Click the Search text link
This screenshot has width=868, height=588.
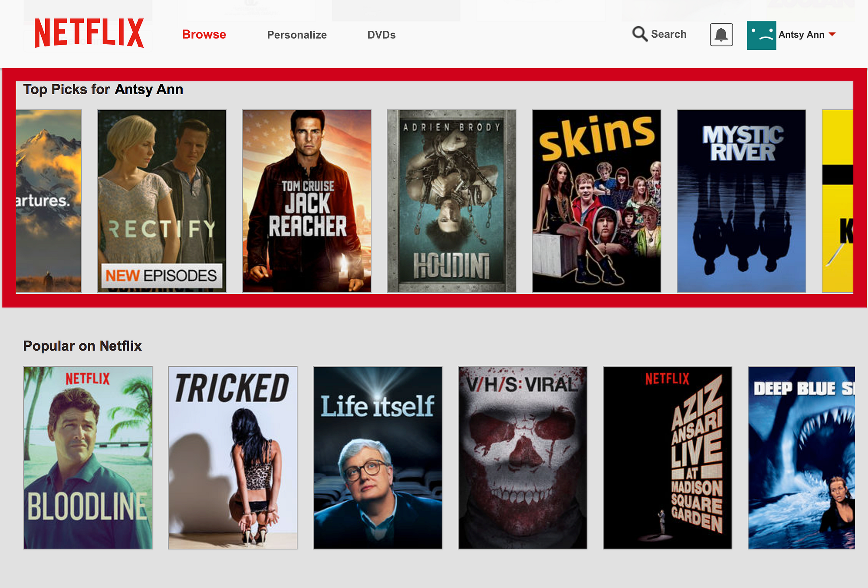click(x=668, y=34)
